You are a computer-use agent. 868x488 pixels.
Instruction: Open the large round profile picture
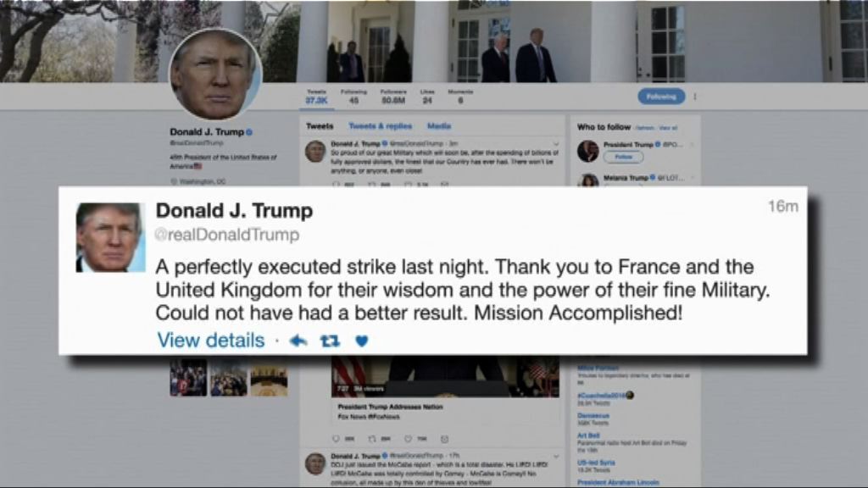215,75
